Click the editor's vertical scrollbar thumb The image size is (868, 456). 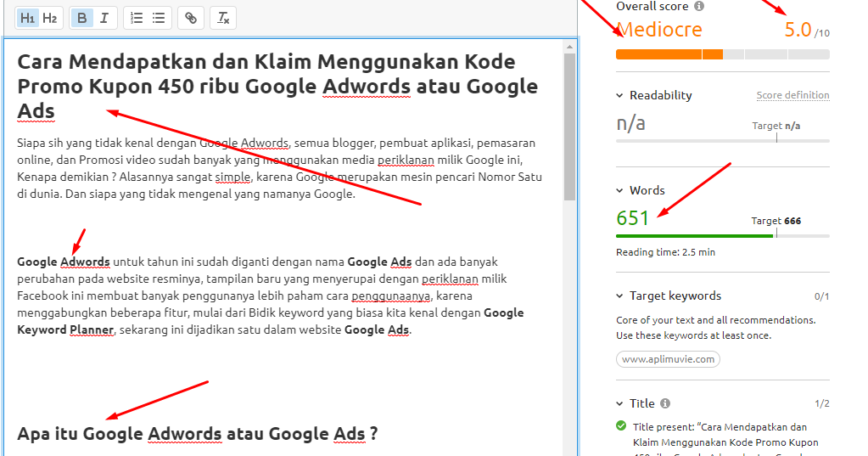point(569,127)
